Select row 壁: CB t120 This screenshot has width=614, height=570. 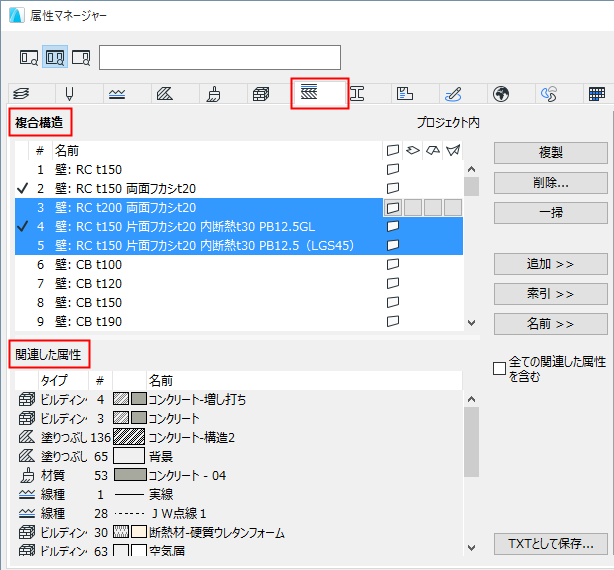[239, 283]
